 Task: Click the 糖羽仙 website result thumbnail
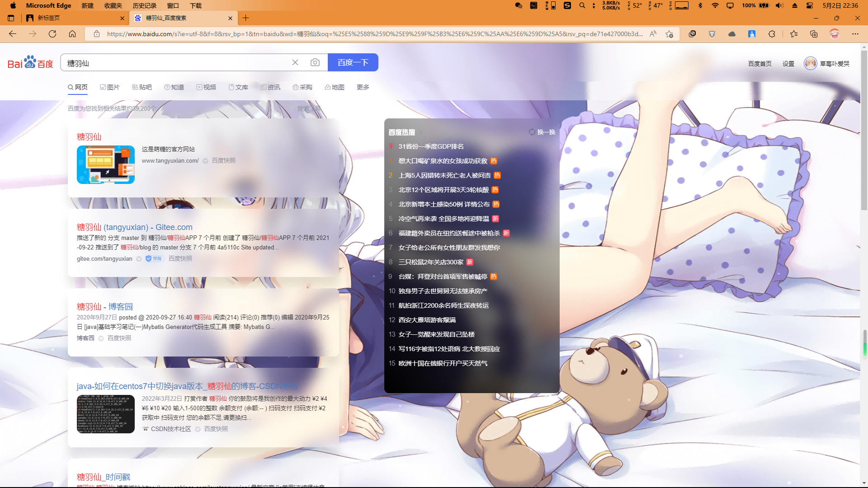tap(106, 164)
